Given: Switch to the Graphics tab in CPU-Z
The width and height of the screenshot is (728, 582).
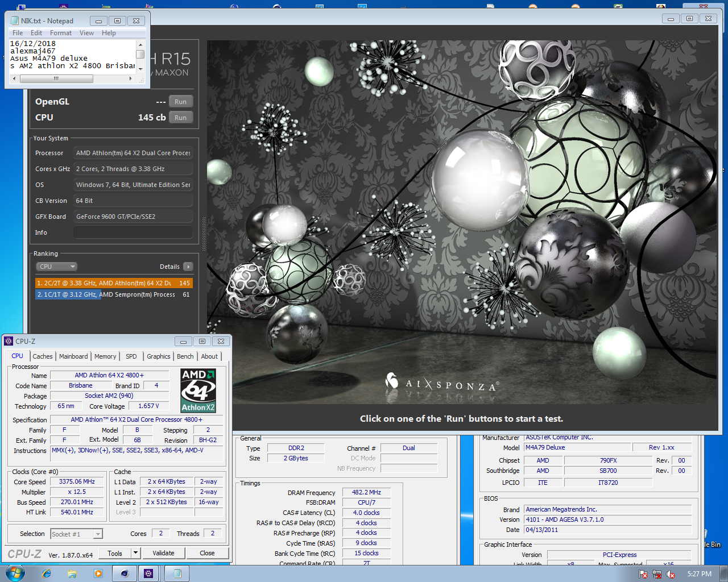Looking at the screenshot, I should pos(159,356).
